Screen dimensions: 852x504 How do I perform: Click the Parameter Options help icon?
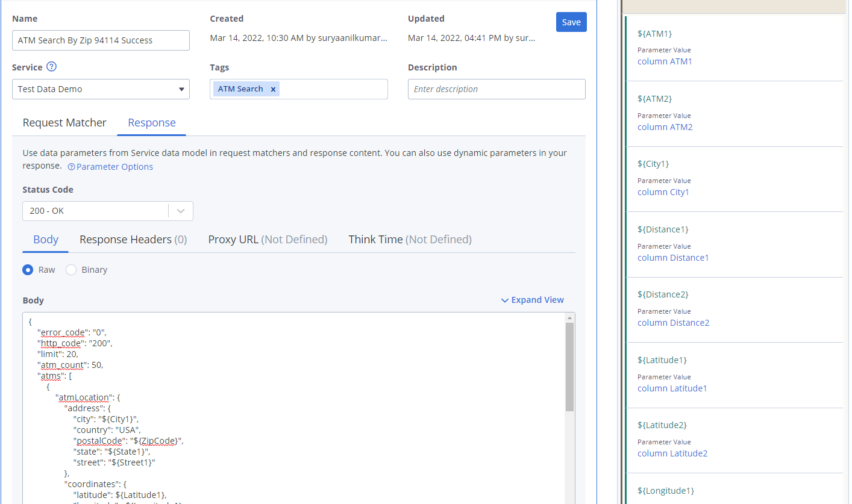tap(71, 167)
